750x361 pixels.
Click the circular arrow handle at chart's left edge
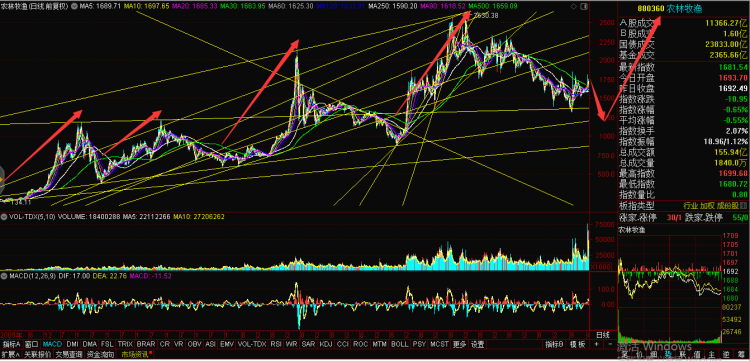click(1, 180)
